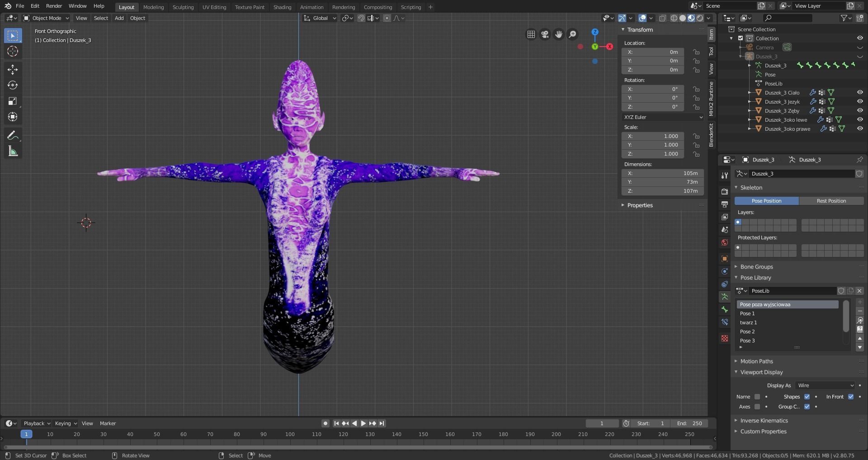Open the Add menu in viewport header
This screenshot has width=868, height=460.
[x=119, y=18]
